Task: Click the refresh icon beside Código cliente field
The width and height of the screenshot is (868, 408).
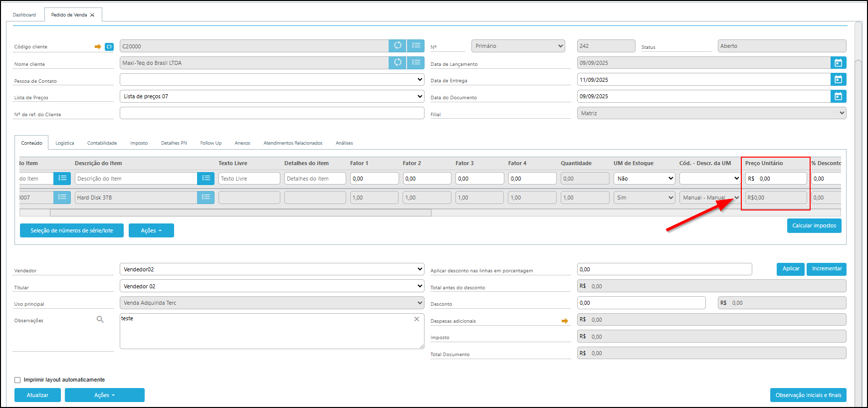Action: pyautogui.click(x=398, y=46)
